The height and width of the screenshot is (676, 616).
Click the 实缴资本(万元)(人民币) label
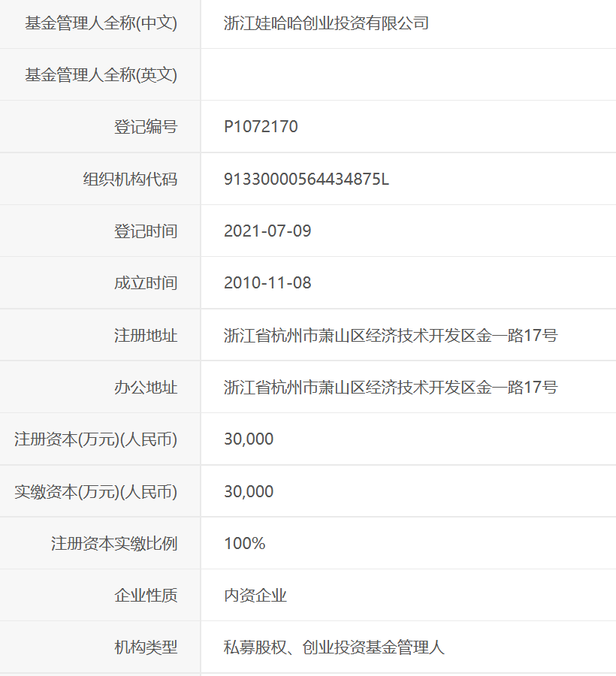point(95,491)
